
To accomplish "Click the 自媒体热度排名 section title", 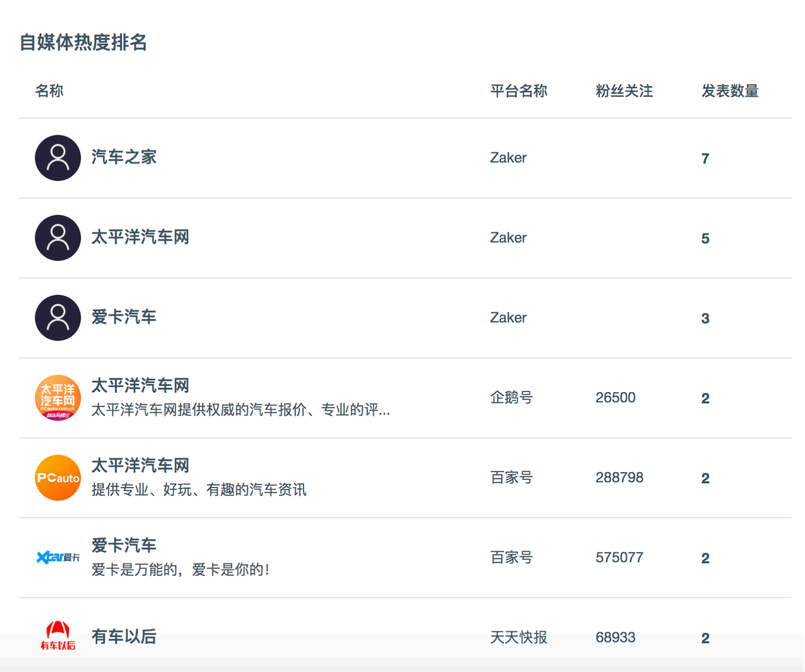I will pos(83,42).
